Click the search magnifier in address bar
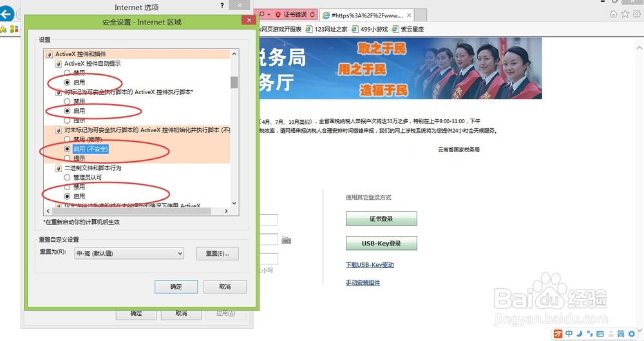 pyautogui.click(x=262, y=15)
